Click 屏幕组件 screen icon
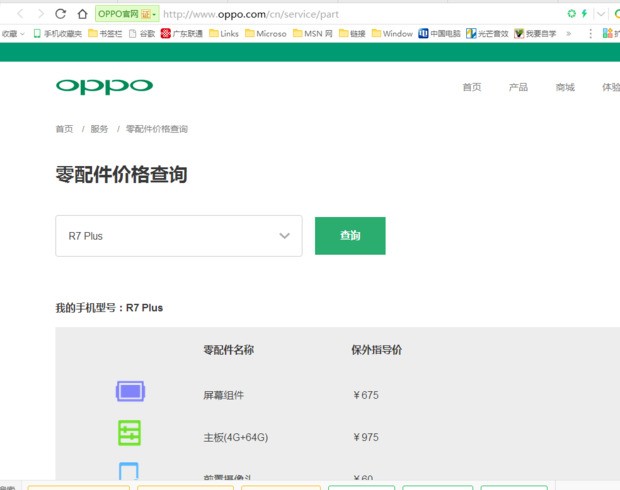 coord(130,392)
